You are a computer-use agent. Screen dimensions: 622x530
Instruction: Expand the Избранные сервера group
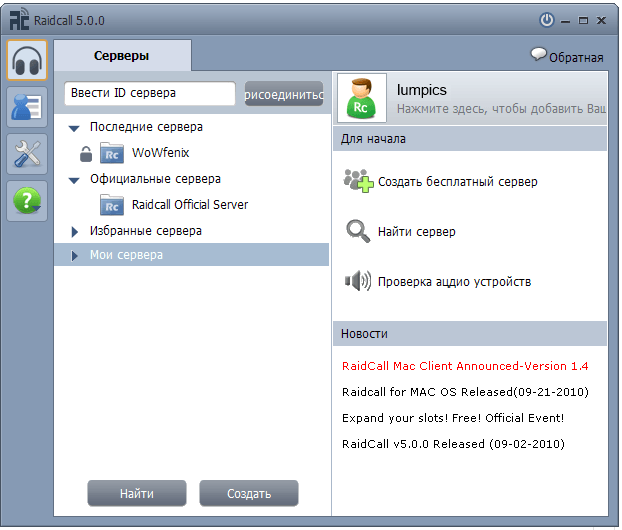tap(75, 232)
